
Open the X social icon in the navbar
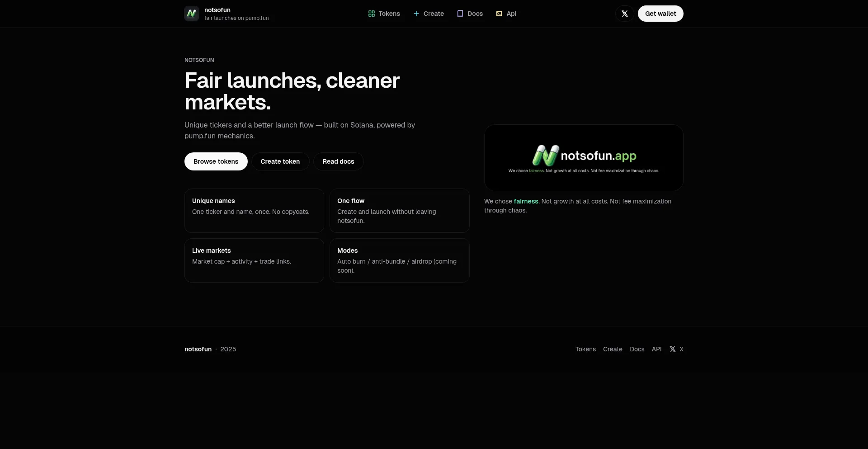tap(625, 14)
